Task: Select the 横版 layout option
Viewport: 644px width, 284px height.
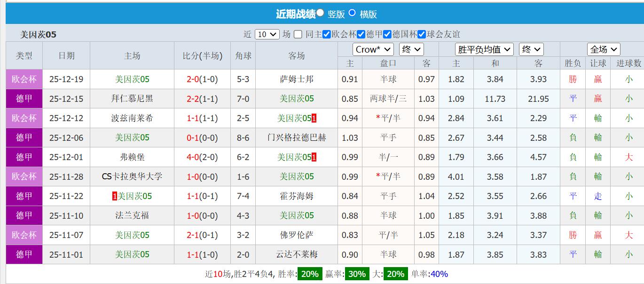Action: [352, 13]
